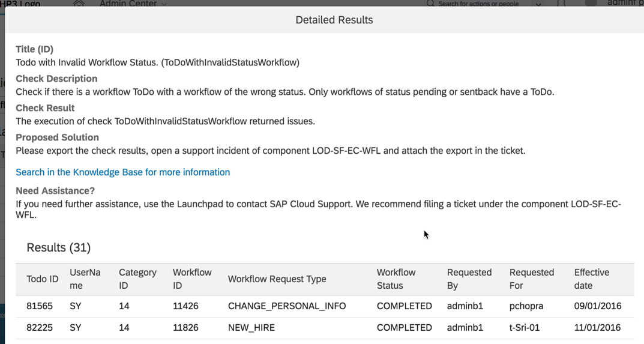Select Todo ID 82225 cell
The width and height of the screenshot is (644, 344).
40,328
